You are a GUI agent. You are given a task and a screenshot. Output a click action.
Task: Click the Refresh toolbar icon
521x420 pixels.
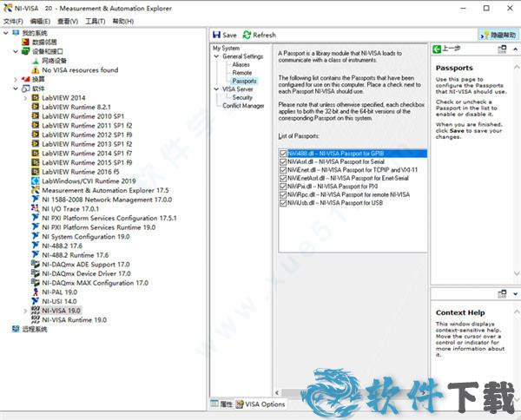247,36
